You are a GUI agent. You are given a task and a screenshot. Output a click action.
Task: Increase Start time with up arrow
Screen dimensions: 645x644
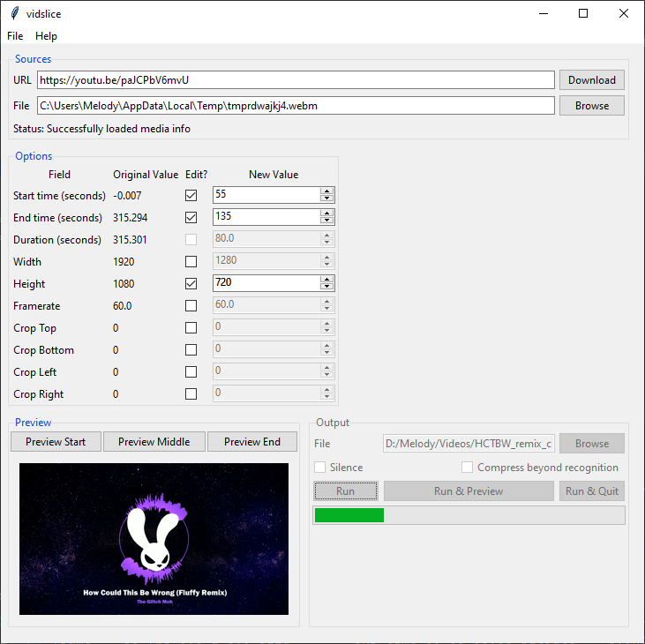[326, 191]
